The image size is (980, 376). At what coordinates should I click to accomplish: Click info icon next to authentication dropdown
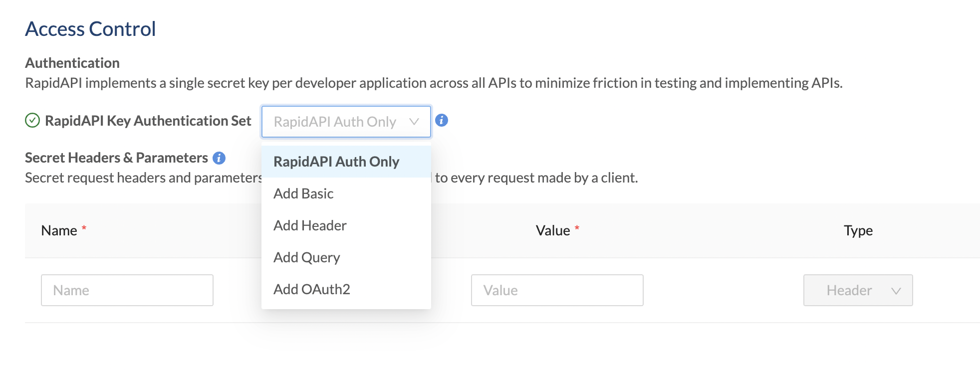pyautogui.click(x=442, y=120)
